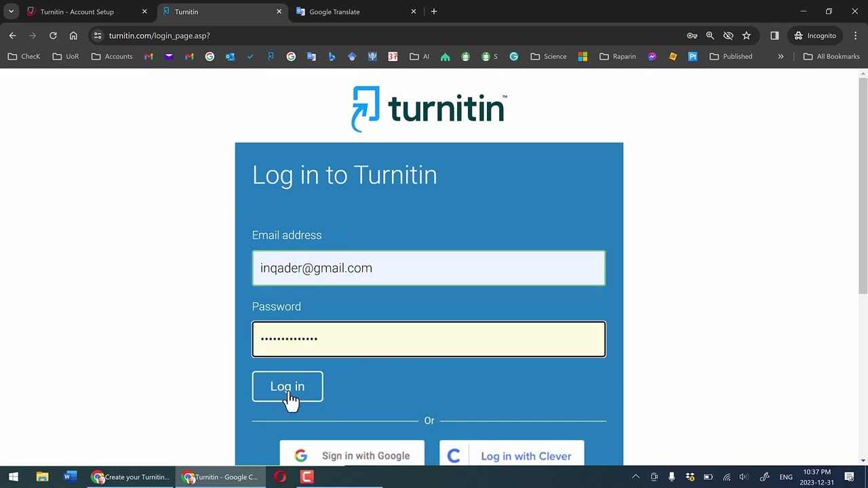Image resolution: width=868 pixels, height=488 pixels.
Task: Click the third-party cookies eye icon
Action: [728, 35]
